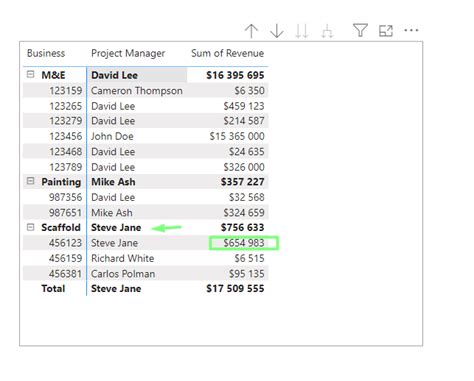Click the Carlos Polman cell
The image size is (474, 381).
point(123,274)
